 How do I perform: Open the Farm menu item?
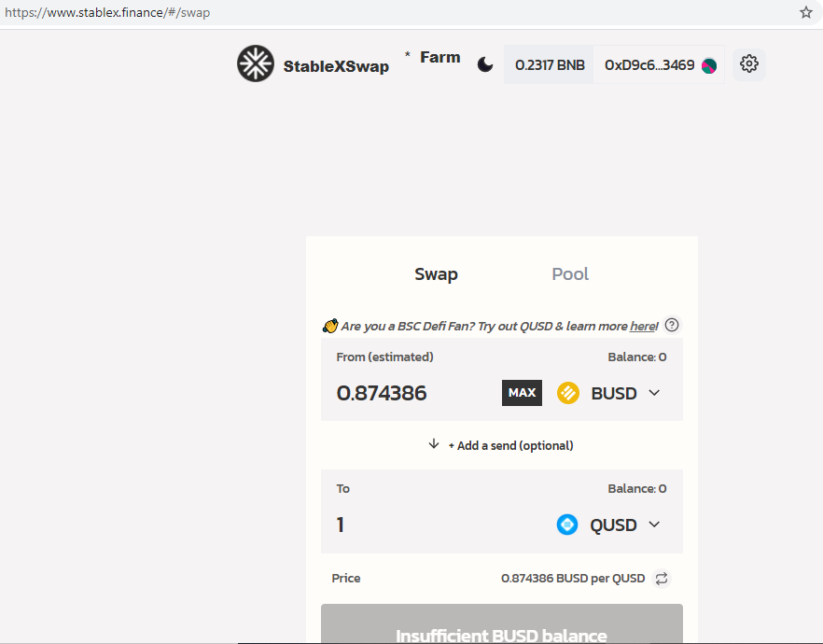pos(439,57)
